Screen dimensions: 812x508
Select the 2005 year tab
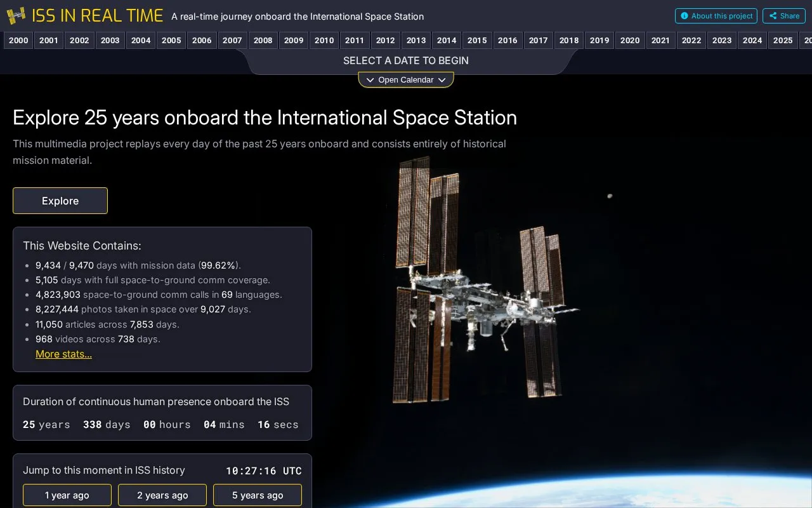(171, 40)
